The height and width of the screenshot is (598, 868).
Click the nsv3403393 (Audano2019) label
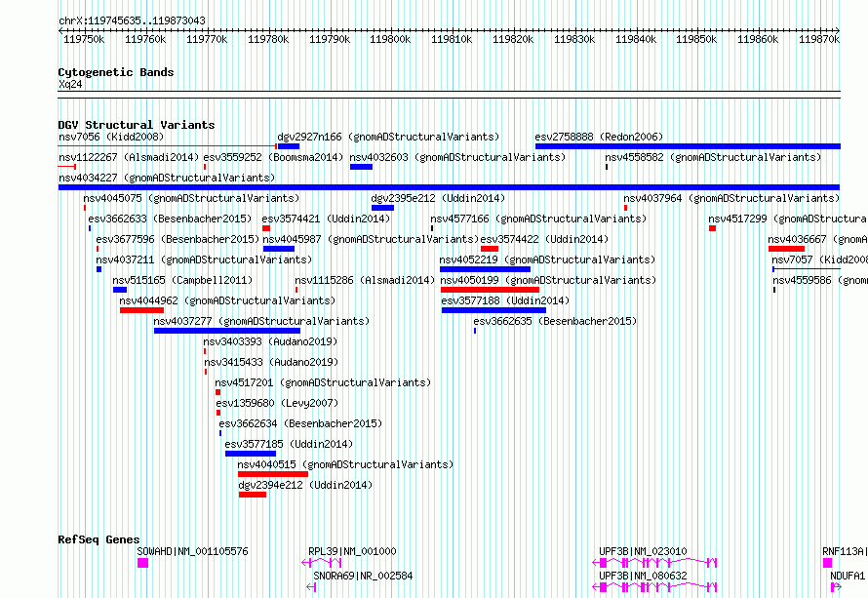271,341
